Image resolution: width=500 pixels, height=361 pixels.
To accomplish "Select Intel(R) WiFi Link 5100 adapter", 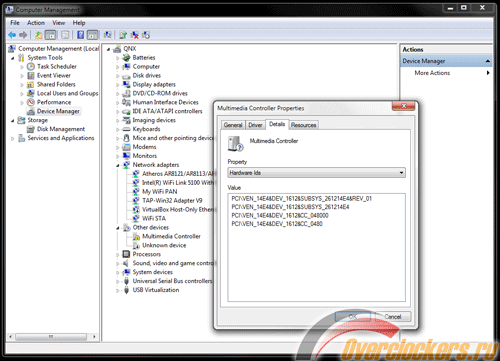I will point(177,183).
